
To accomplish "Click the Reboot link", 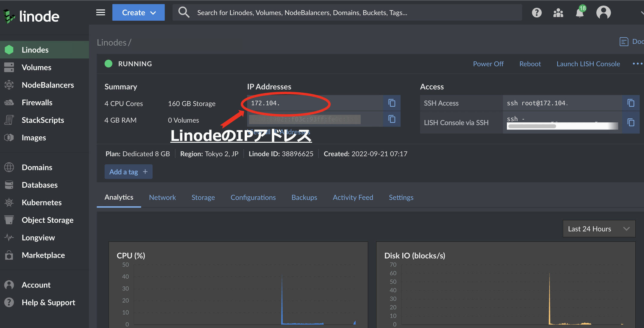I will point(530,64).
